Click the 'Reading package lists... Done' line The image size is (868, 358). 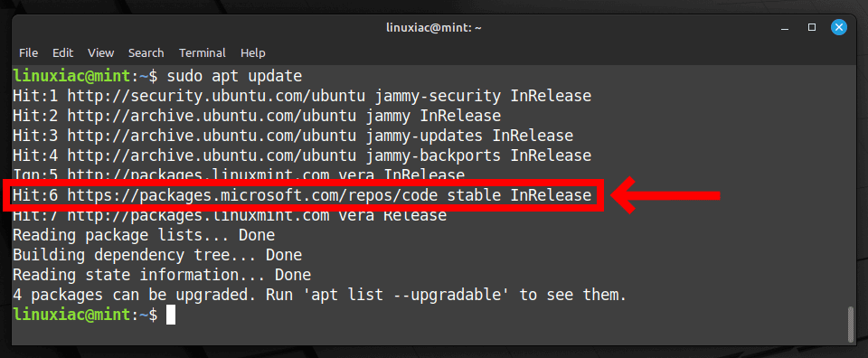pyautogui.click(x=144, y=235)
